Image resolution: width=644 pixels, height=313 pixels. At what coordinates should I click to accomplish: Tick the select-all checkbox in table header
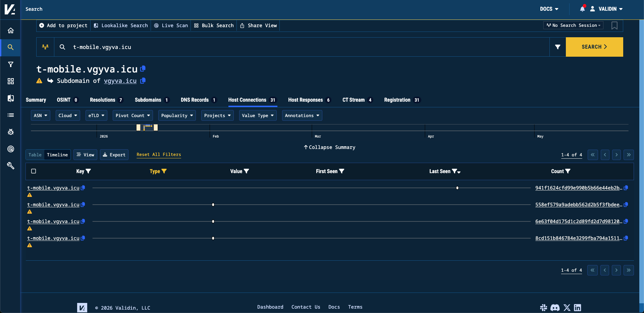(34, 171)
